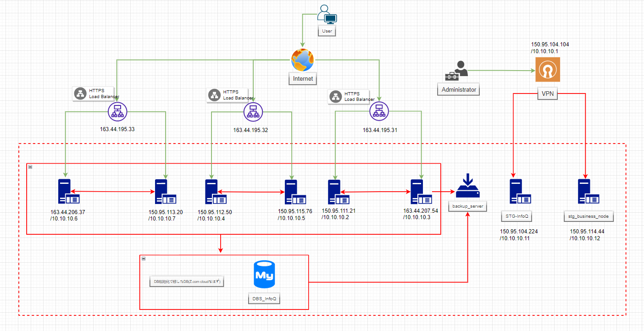Select load balancer icon above 163.44.195.32
The width and height of the screenshot is (644, 331).
click(252, 111)
